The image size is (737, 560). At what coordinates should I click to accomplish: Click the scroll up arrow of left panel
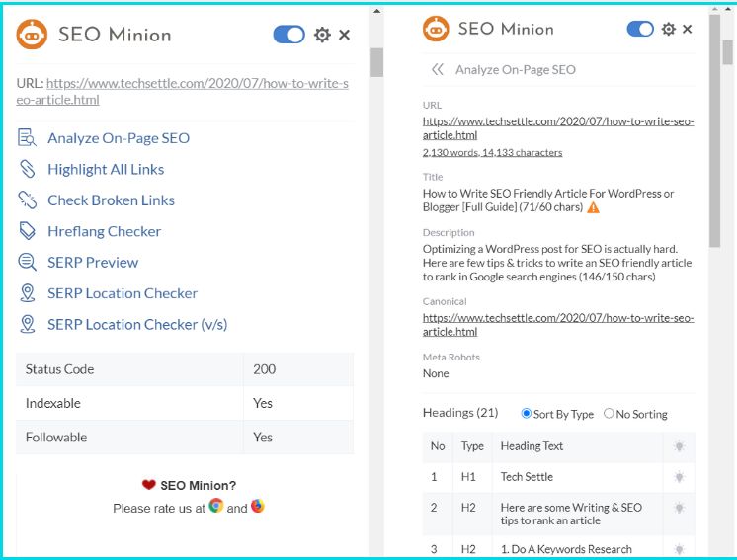point(377,10)
